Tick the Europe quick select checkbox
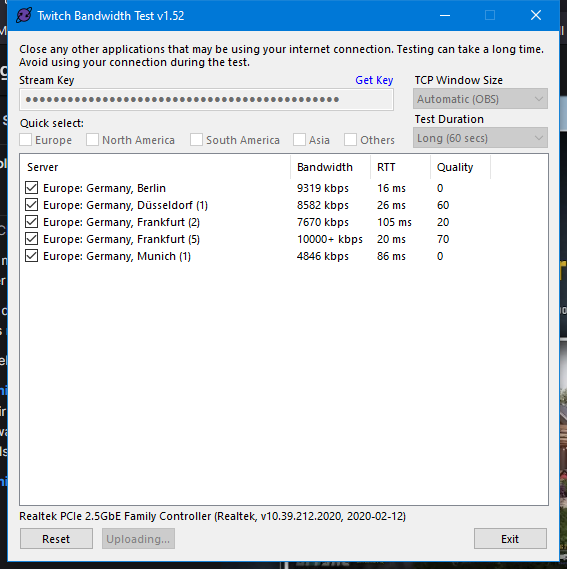The height and width of the screenshot is (569, 567). point(25,140)
